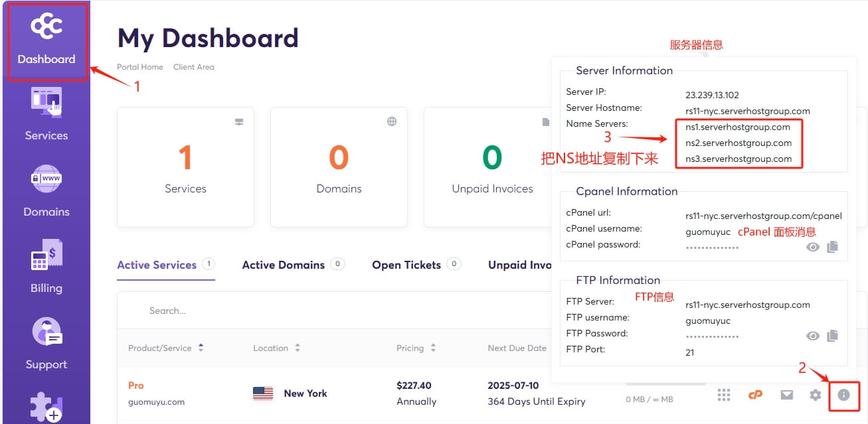Open the Domains sidebar icon

46,190
